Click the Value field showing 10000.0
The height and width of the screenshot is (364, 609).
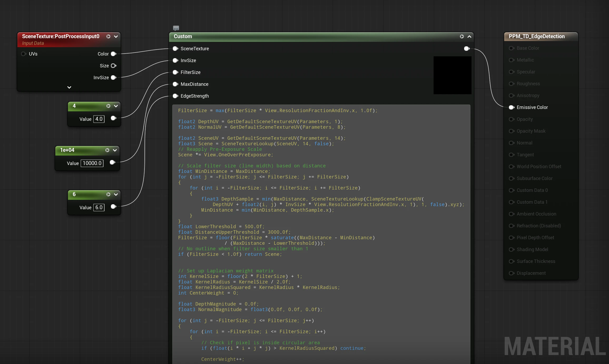coord(92,163)
